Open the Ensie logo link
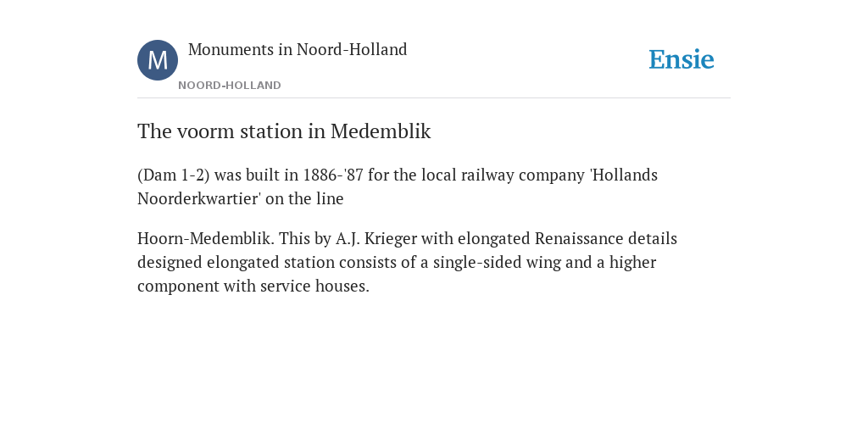 [x=681, y=59]
